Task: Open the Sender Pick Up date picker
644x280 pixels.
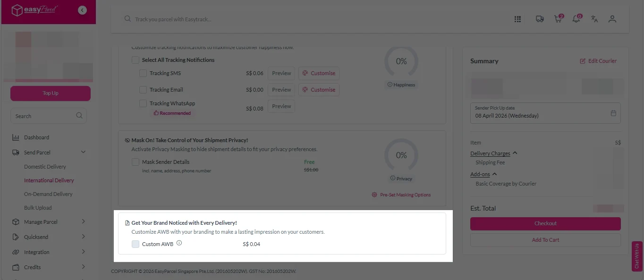Action: tap(545, 113)
